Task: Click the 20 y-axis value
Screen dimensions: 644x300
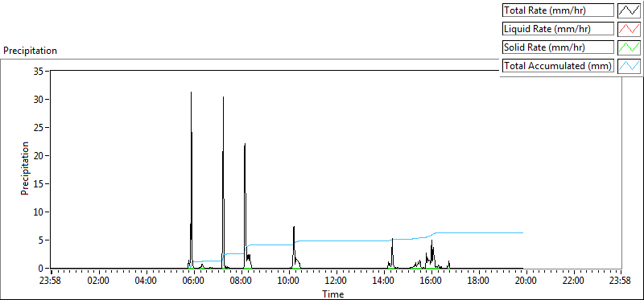Action: click(39, 155)
